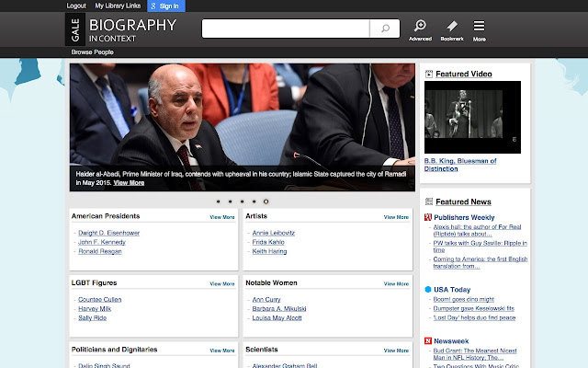Click the Publishers Weekly source icon

(x=428, y=217)
